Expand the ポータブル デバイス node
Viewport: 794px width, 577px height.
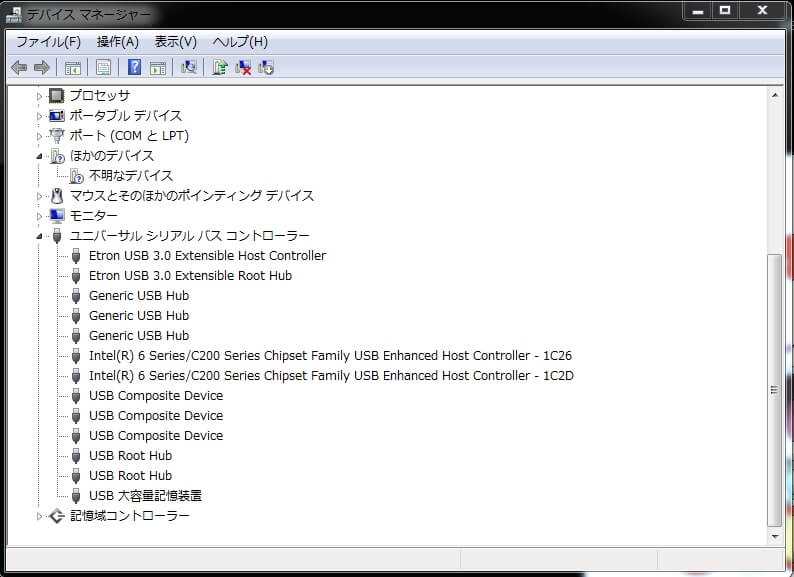pos(39,116)
